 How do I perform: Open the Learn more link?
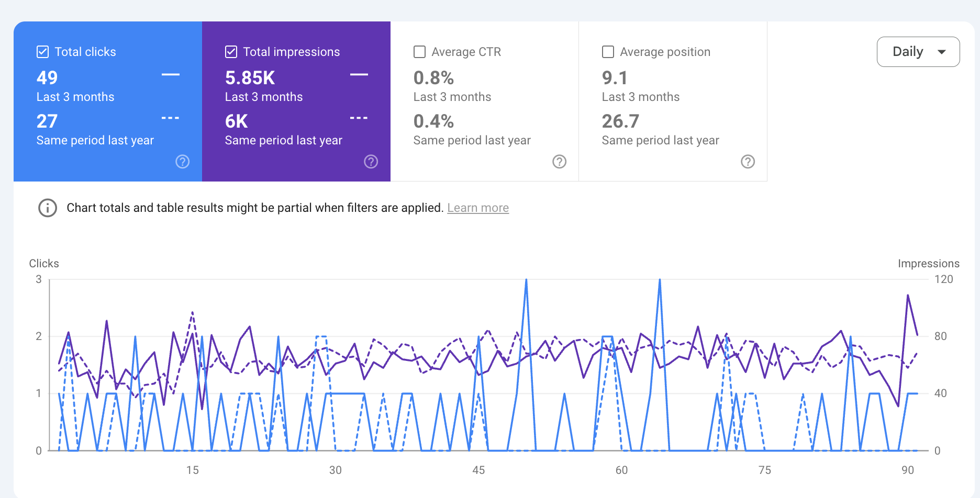[477, 208]
